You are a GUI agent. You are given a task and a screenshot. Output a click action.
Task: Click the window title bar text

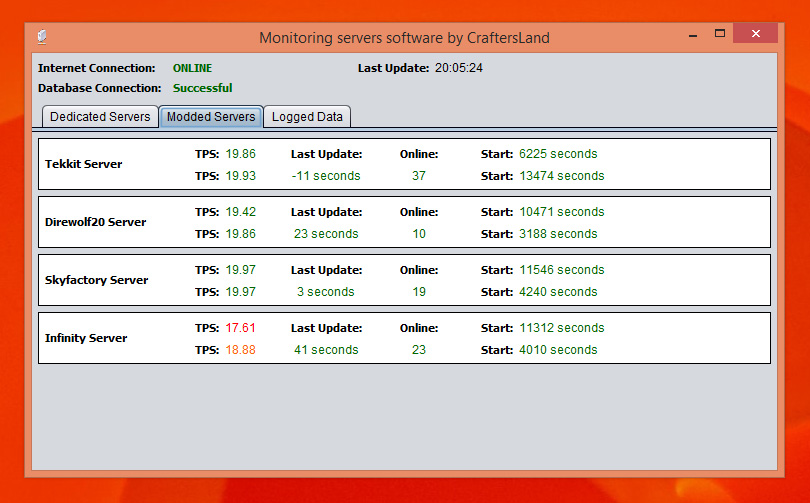(404, 38)
